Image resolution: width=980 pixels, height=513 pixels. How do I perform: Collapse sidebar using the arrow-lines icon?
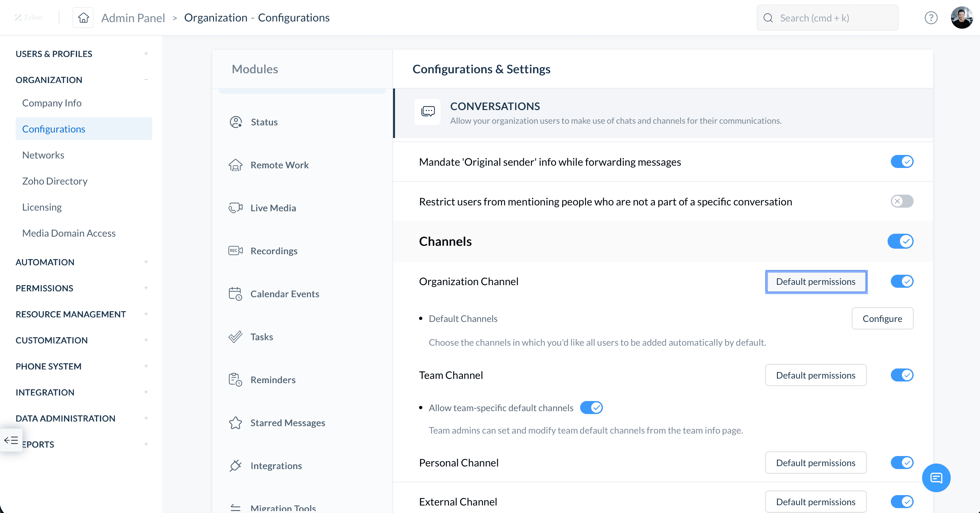coord(11,440)
